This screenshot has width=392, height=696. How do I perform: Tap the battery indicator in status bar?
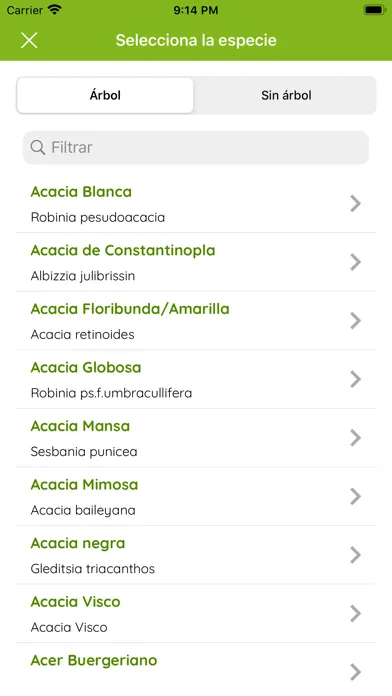[x=375, y=10]
